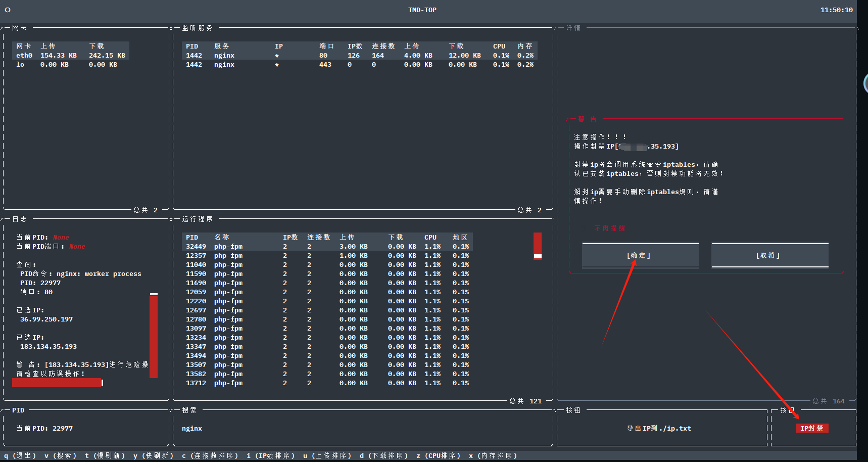Viewport: 868px width, 462px height.
Task: Click selected IP 36.99.250.197 in log
Action: point(46,319)
